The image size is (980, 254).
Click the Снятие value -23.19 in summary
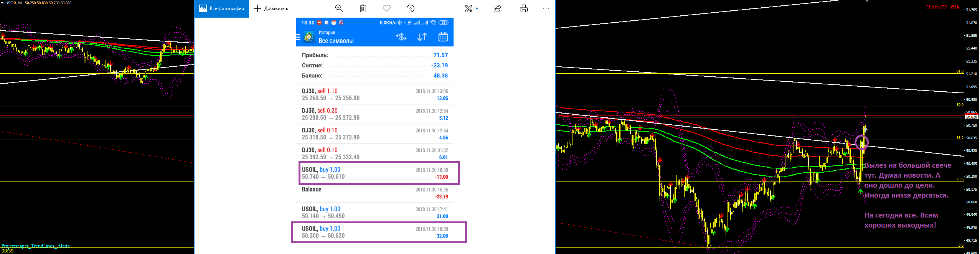coord(439,65)
